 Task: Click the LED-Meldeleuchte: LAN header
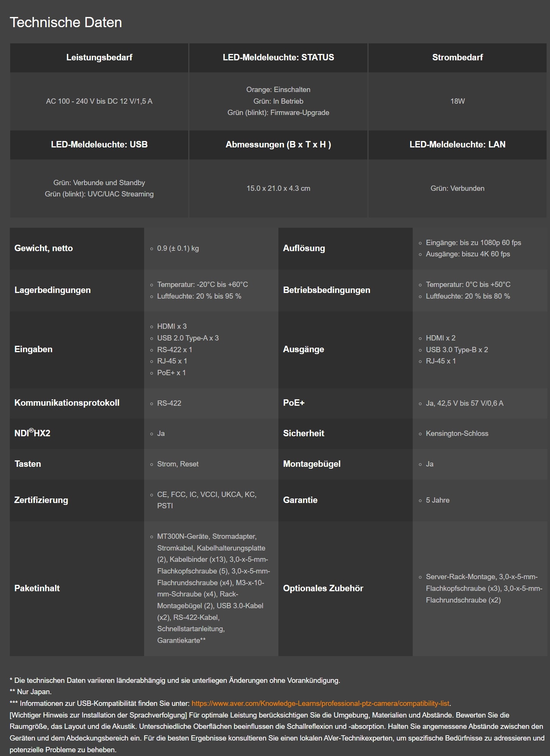pos(457,144)
